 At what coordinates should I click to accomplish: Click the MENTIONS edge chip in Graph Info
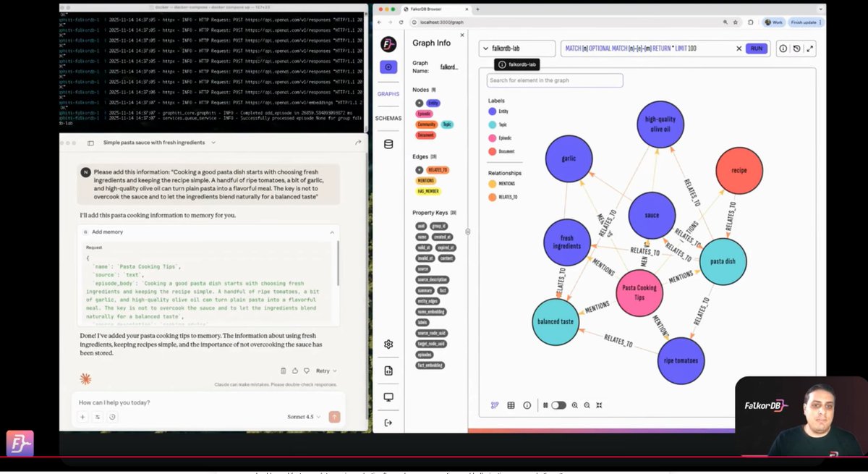[426, 180]
